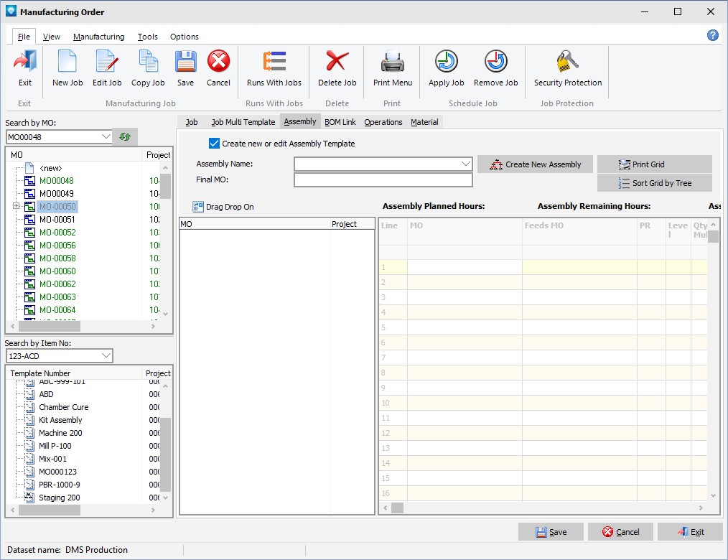
Task: Click the bottom Cancel button
Action: coord(620,532)
